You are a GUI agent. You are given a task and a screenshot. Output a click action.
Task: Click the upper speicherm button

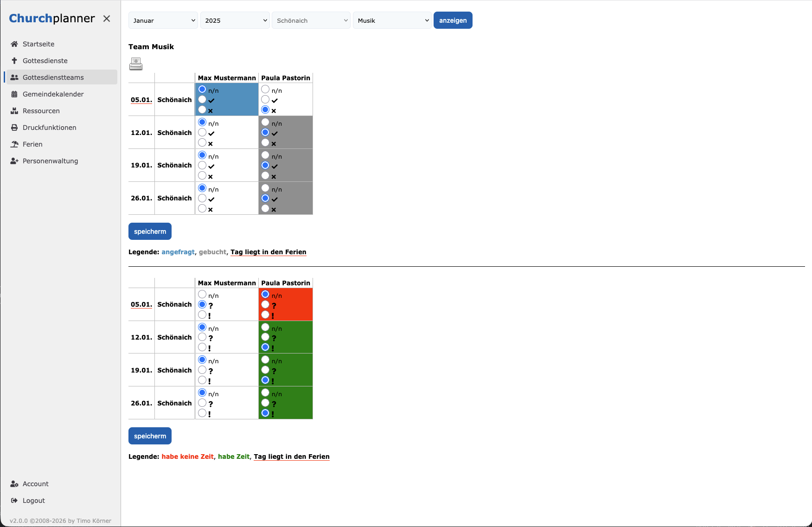click(150, 231)
